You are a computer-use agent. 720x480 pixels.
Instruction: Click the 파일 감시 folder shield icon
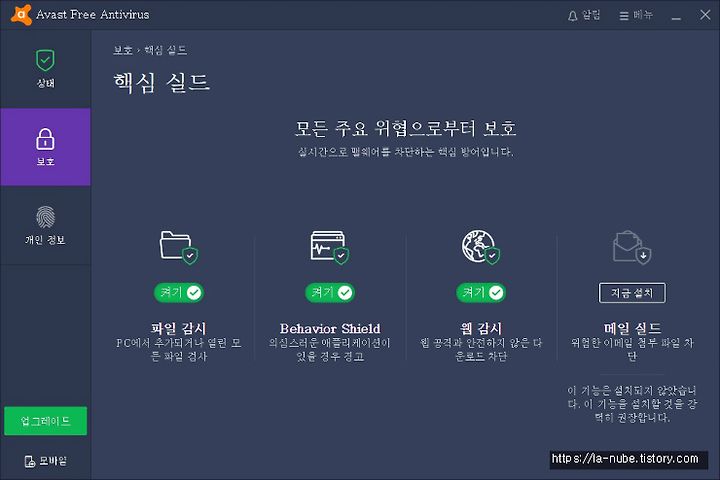coord(179,248)
